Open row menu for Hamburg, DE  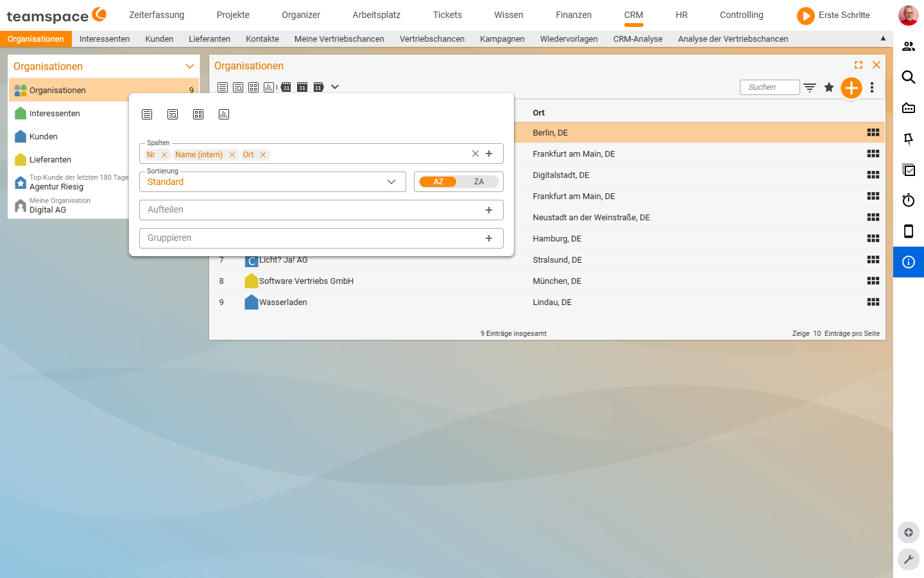873,238
